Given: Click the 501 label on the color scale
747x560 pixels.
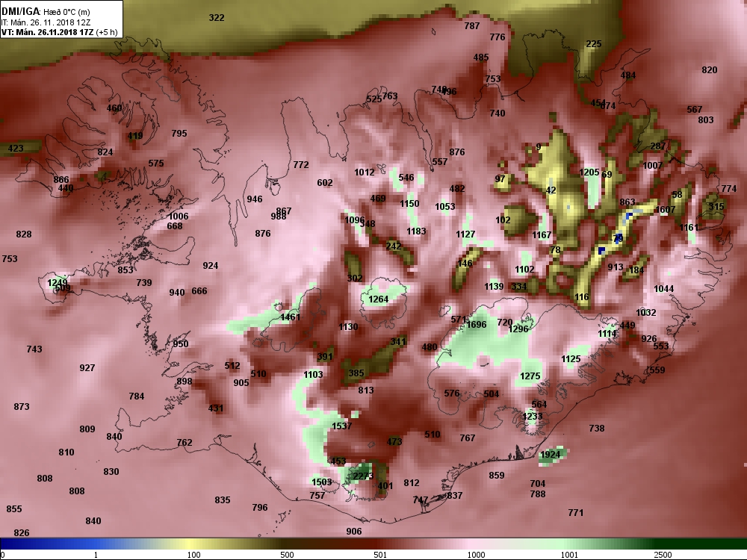Looking at the screenshot, I should click(380, 555).
